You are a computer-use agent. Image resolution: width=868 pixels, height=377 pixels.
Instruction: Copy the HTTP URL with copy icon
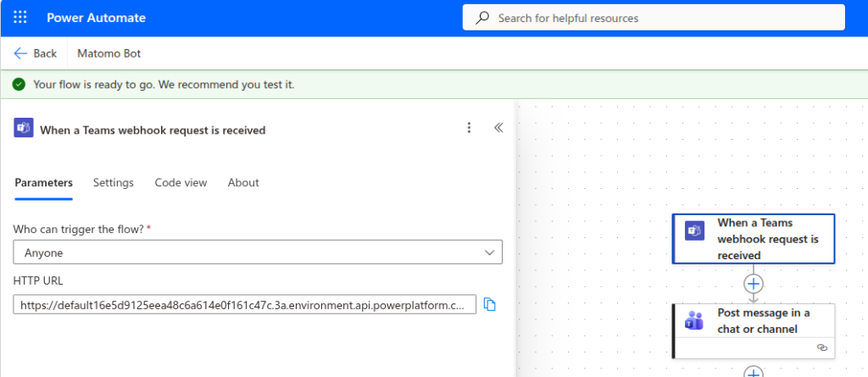pos(489,305)
